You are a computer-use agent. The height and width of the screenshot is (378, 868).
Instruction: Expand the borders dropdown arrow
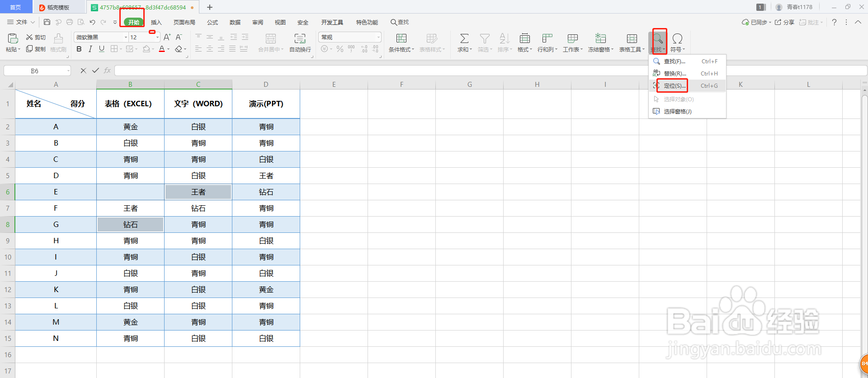[x=120, y=49]
